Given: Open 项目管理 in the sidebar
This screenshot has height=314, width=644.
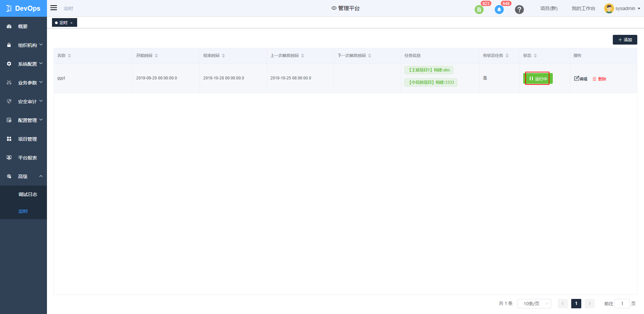Looking at the screenshot, I should click(x=23, y=139).
